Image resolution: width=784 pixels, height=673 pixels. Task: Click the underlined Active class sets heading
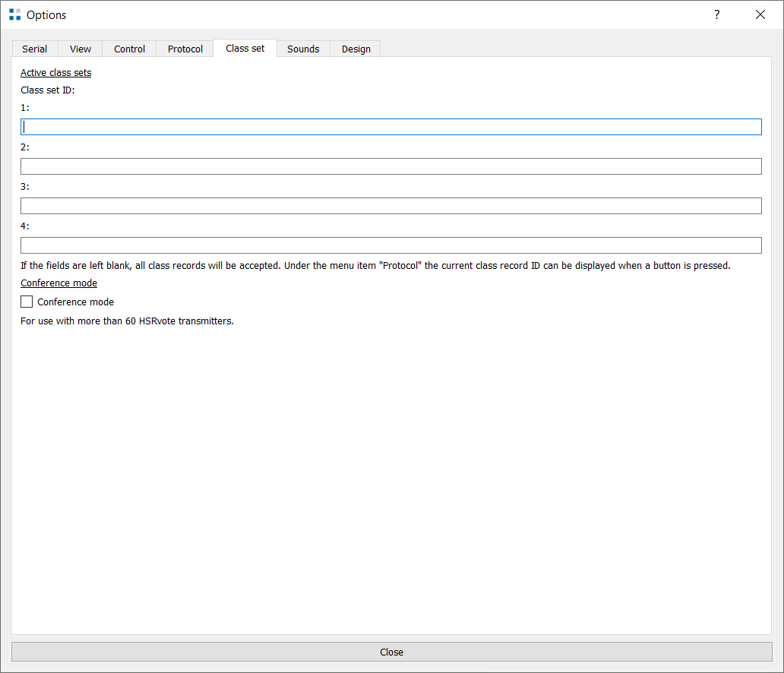point(55,73)
